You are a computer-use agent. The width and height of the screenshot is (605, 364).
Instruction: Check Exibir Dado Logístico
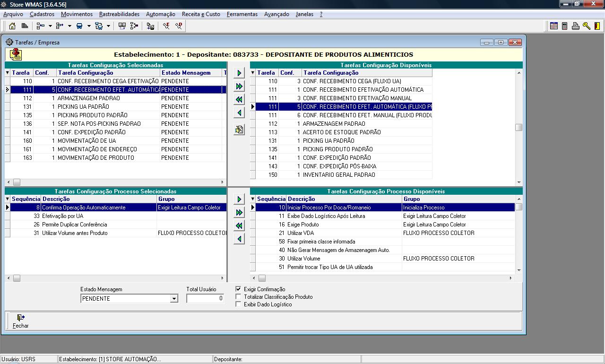coord(238,304)
